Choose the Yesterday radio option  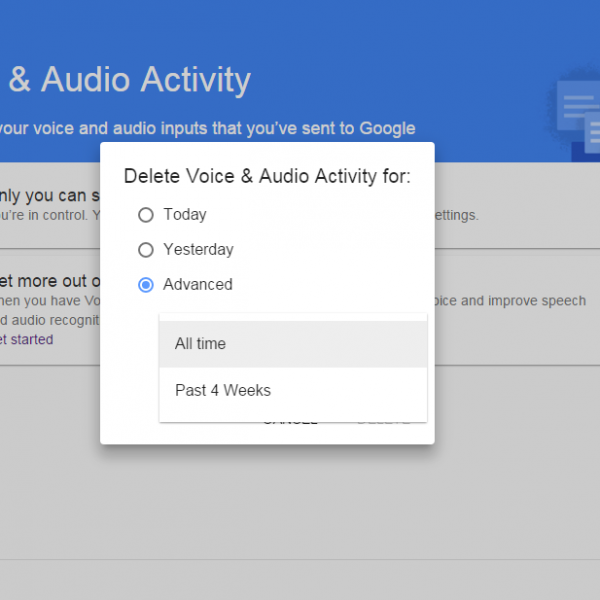[146, 249]
